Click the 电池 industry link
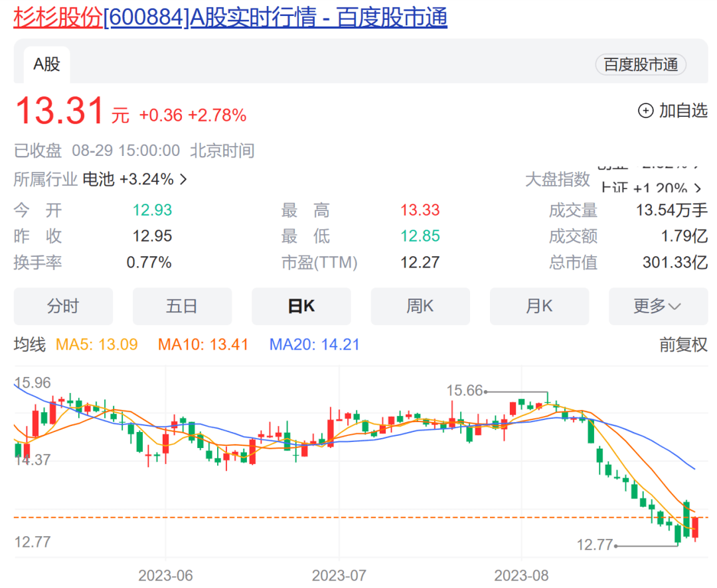717x588 pixels. [x=98, y=179]
